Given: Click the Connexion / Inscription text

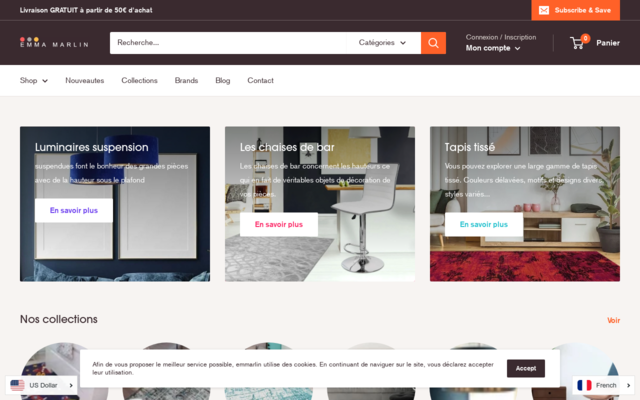Looking at the screenshot, I should tap(501, 37).
